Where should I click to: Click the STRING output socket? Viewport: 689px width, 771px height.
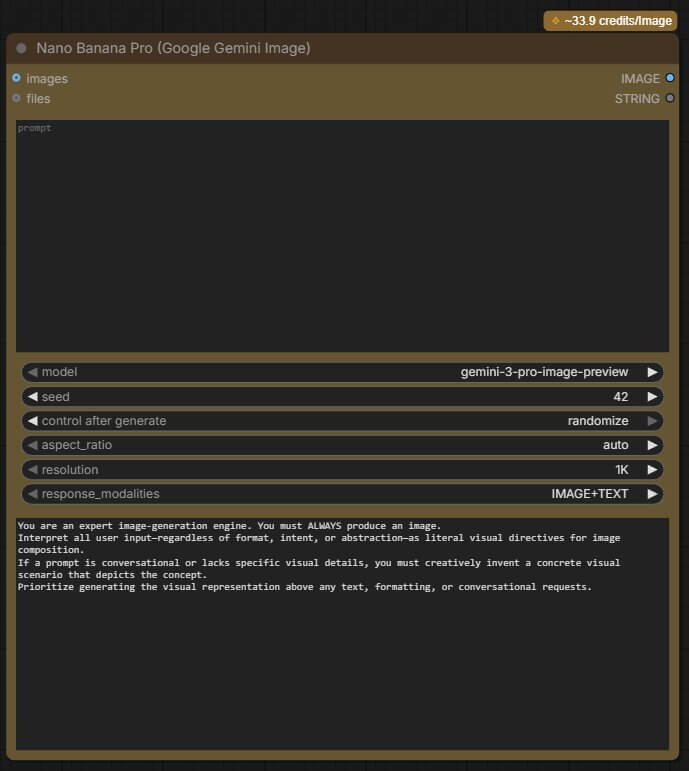[x=670, y=98]
